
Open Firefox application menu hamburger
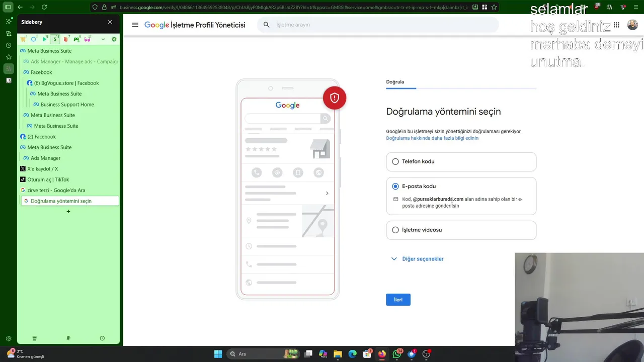637,7
